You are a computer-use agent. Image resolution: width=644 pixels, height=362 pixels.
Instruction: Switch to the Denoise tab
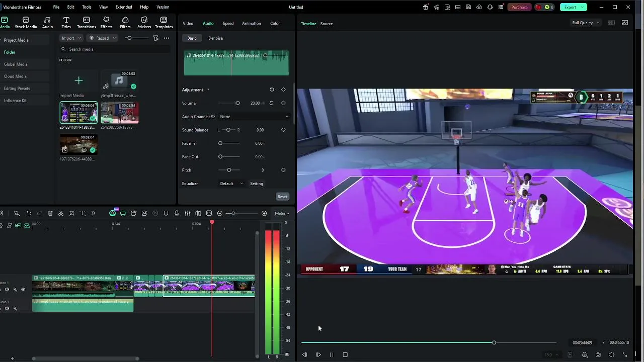click(x=215, y=38)
